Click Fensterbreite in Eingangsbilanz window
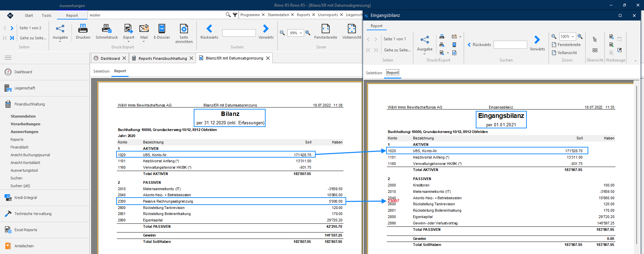Screen dimensions: 644x254 [566, 45]
